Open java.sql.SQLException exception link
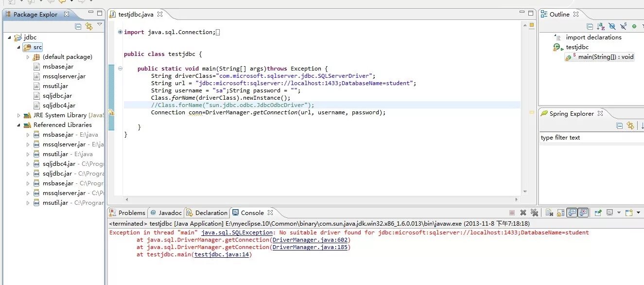The width and height of the screenshot is (644, 285). coord(237,232)
